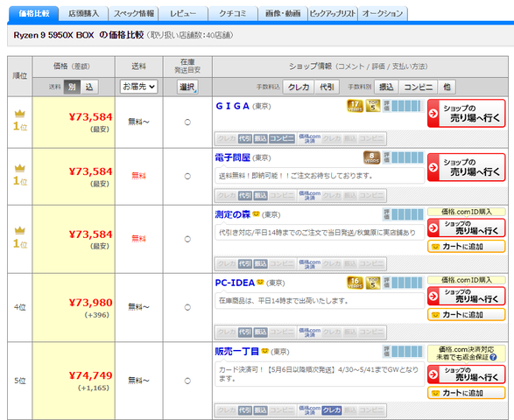
Task: Open the クチコミ tab
Action: click(233, 14)
